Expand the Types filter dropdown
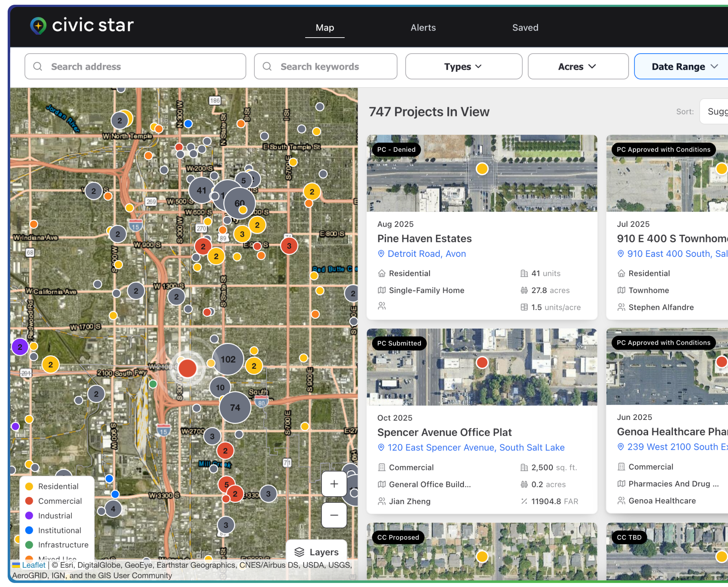 pyautogui.click(x=463, y=66)
